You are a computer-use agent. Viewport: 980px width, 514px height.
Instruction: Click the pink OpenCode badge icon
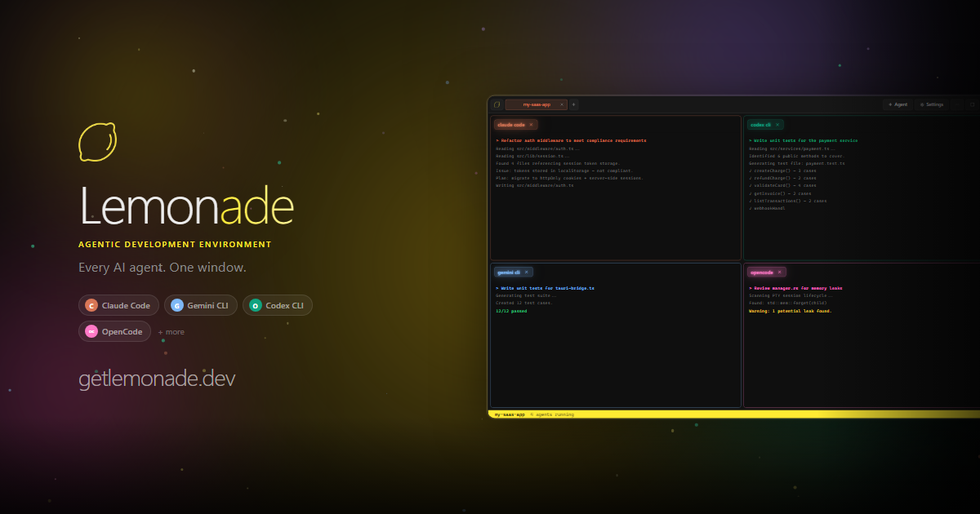[91, 331]
